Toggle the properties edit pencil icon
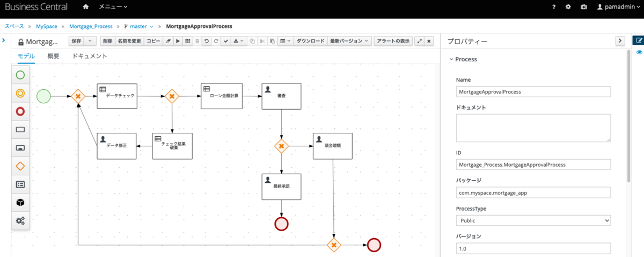644x257 pixels. [x=638, y=40]
